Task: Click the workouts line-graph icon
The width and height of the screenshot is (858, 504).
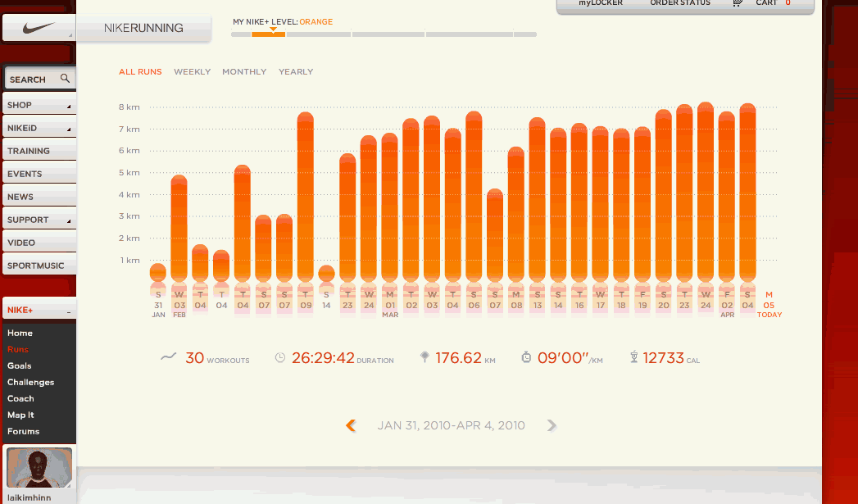Action: [169, 356]
